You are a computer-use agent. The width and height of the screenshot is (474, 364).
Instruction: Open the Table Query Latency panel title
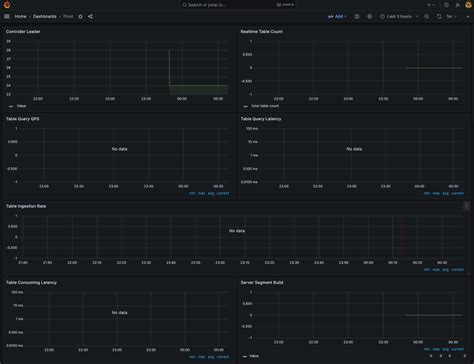[261, 119]
